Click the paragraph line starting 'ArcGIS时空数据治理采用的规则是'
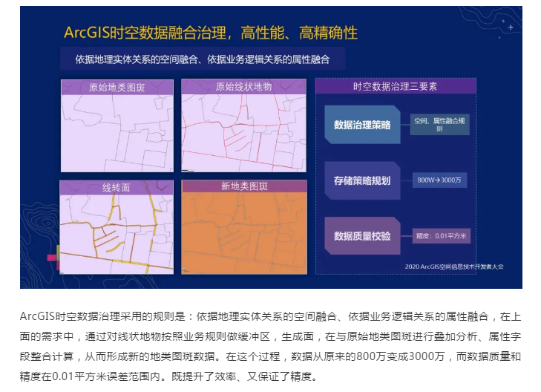This screenshot has height=392, width=541. tap(270, 316)
